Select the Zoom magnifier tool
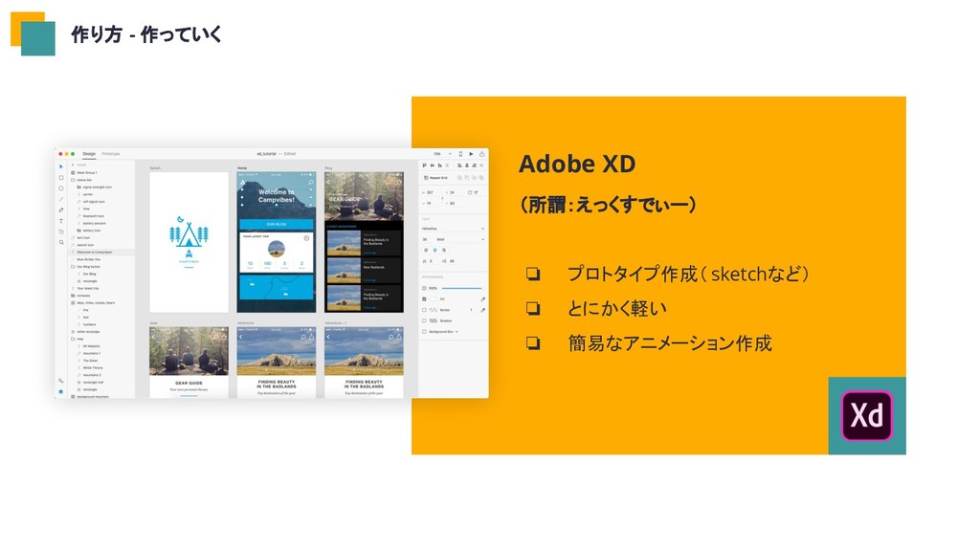The width and height of the screenshot is (980, 551). click(61, 242)
